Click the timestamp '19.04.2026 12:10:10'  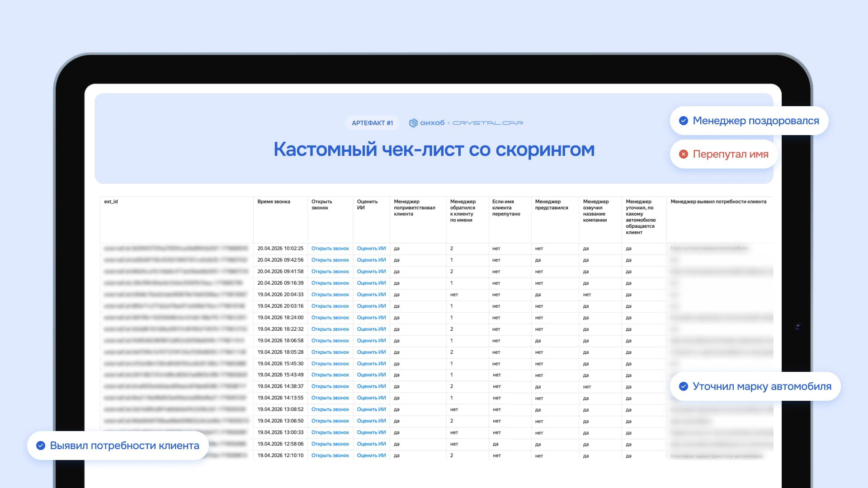point(280,455)
